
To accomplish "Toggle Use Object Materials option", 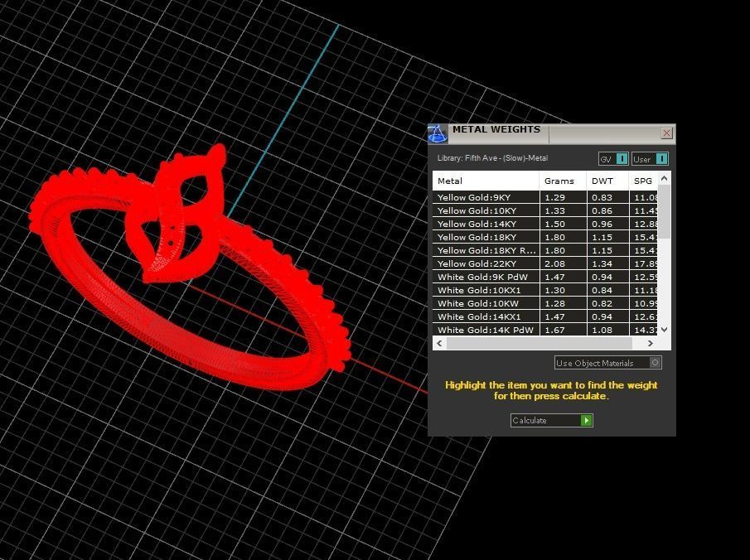I will (x=608, y=363).
